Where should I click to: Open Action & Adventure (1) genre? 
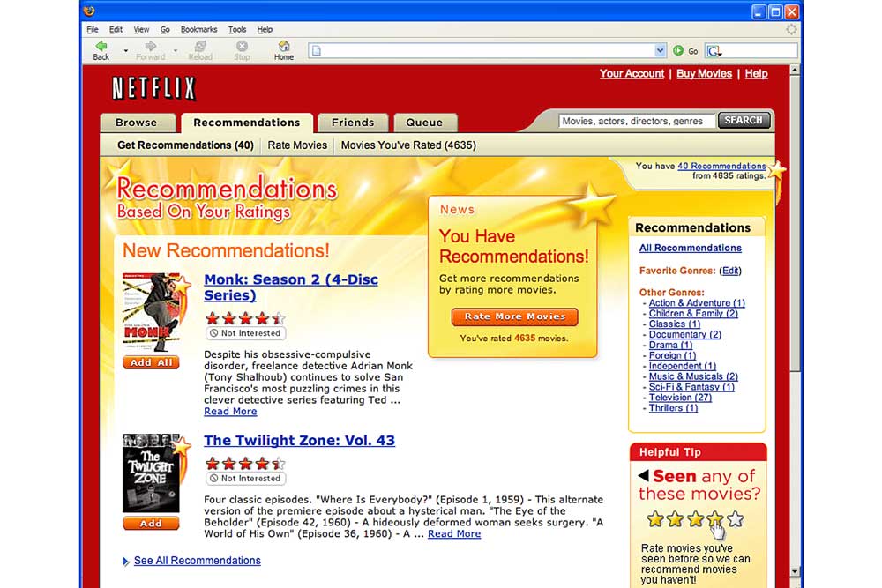tap(697, 303)
